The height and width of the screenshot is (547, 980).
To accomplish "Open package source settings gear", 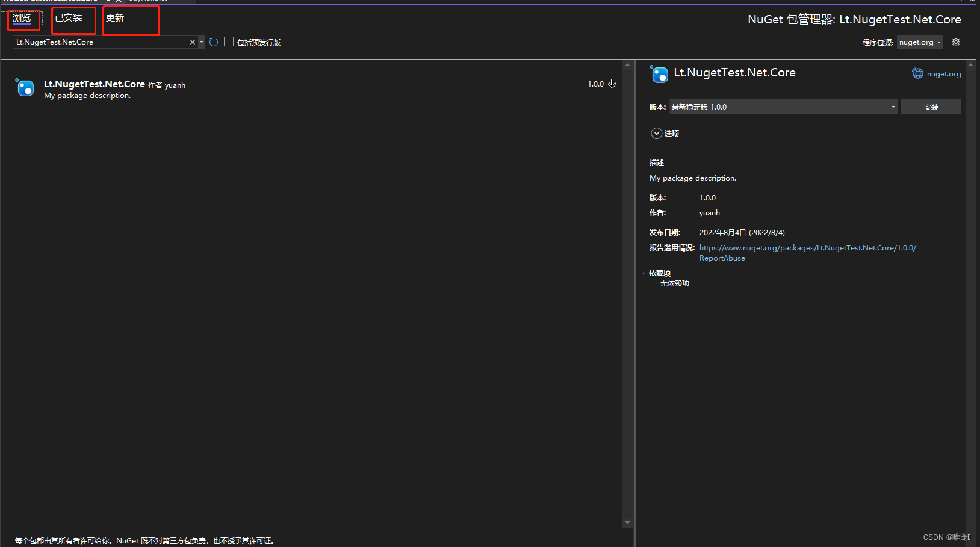I will pyautogui.click(x=956, y=42).
